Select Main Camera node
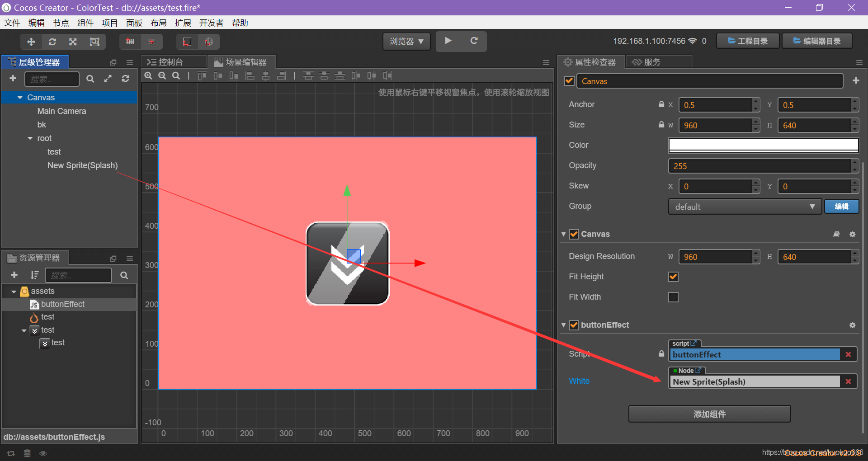The image size is (868, 461). coord(61,111)
